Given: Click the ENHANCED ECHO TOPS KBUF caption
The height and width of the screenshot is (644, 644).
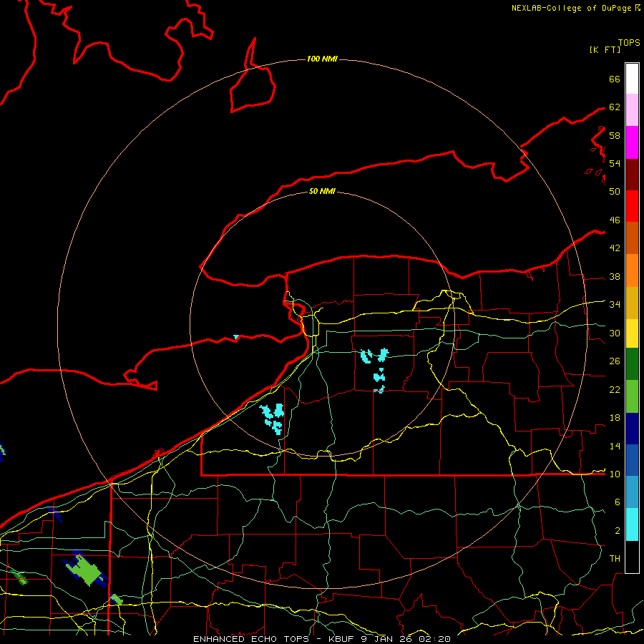Looking at the screenshot, I should tap(321, 639).
